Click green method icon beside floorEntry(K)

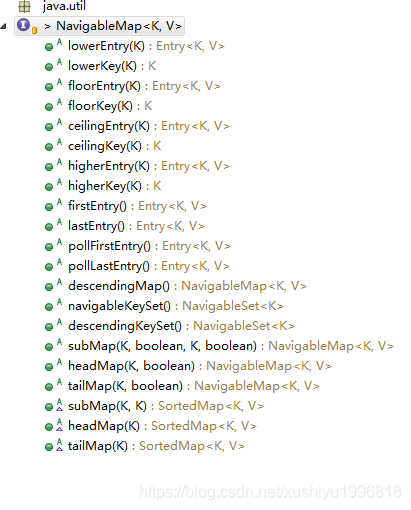click(x=49, y=87)
